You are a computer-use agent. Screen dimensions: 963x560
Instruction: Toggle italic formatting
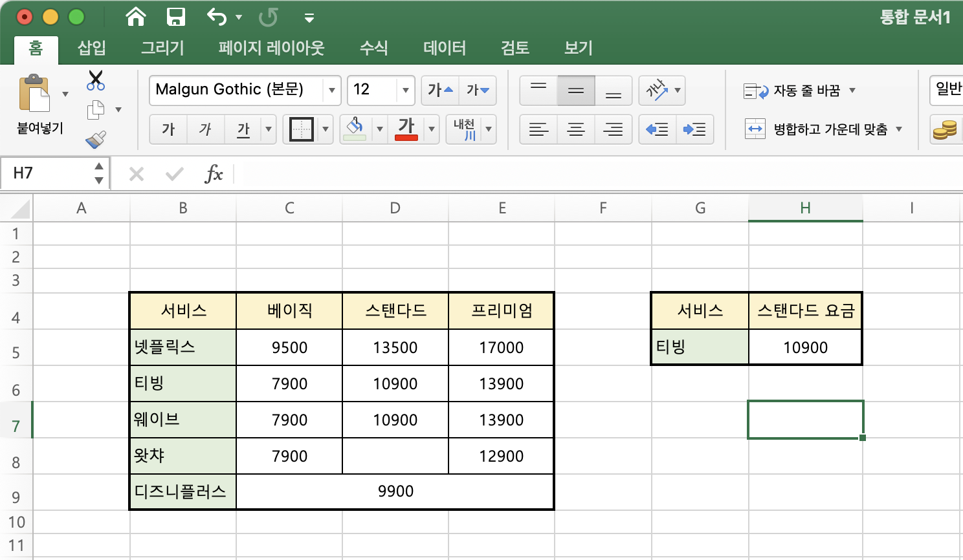206,129
